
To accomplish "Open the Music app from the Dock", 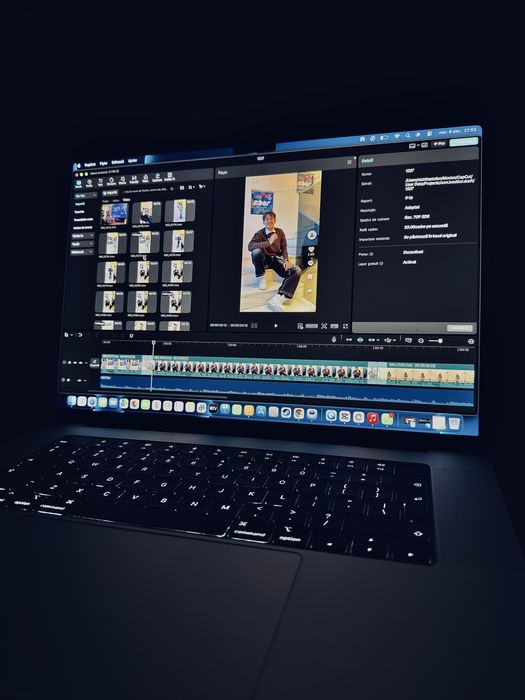I will 373,418.
